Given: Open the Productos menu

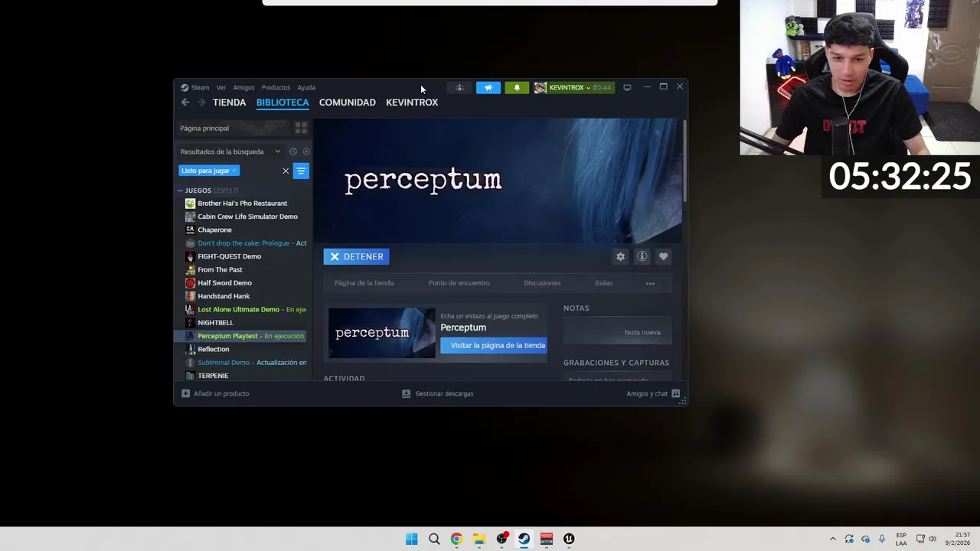Looking at the screenshot, I should tap(276, 87).
